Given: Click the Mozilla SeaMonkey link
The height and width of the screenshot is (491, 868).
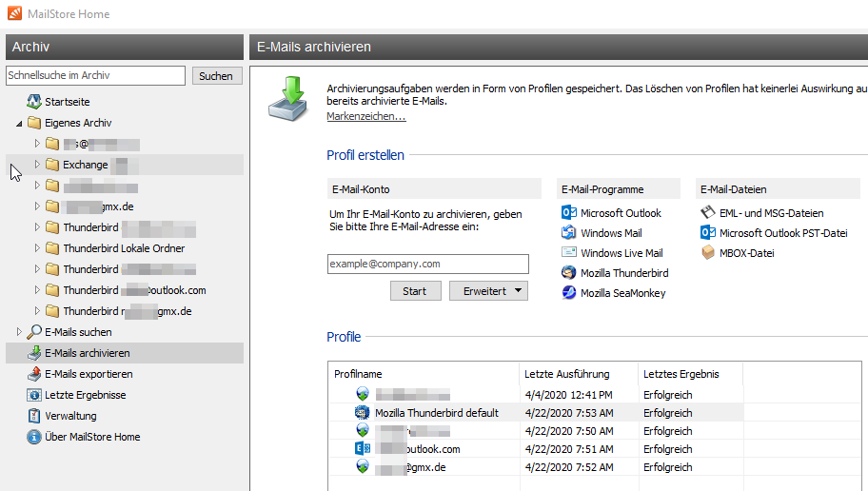Looking at the screenshot, I should (x=622, y=293).
